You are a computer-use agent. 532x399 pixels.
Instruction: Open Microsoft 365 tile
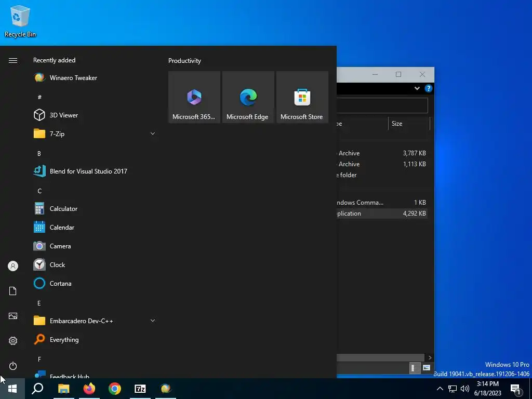194,97
